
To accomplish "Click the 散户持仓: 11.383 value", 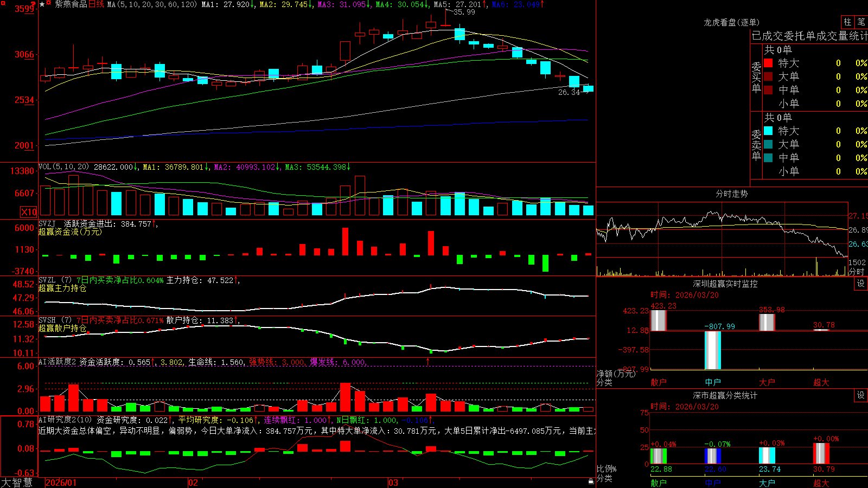I will (x=202, y=320).
